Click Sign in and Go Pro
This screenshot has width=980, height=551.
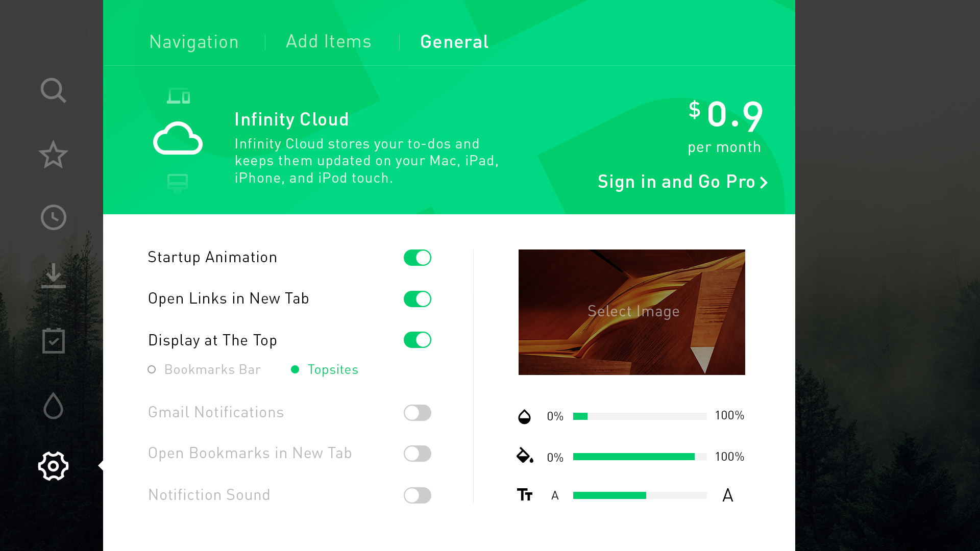click(682, 182)
